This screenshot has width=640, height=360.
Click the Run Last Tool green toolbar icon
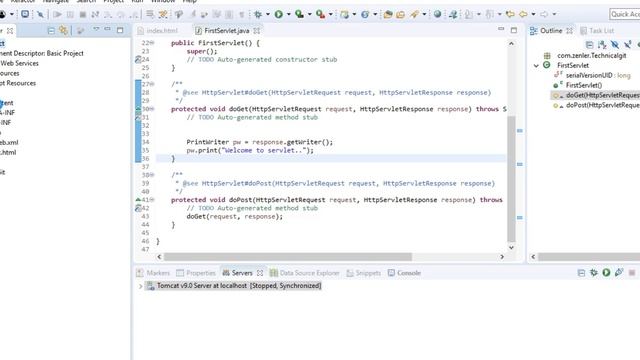[x=320, y=15]
